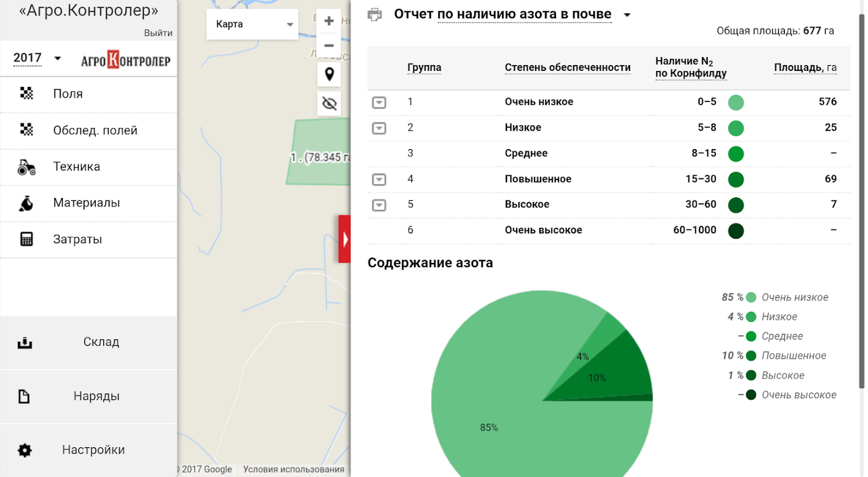
Task: Click the Среднее color dot in table
Action: [x=736, y=154]
